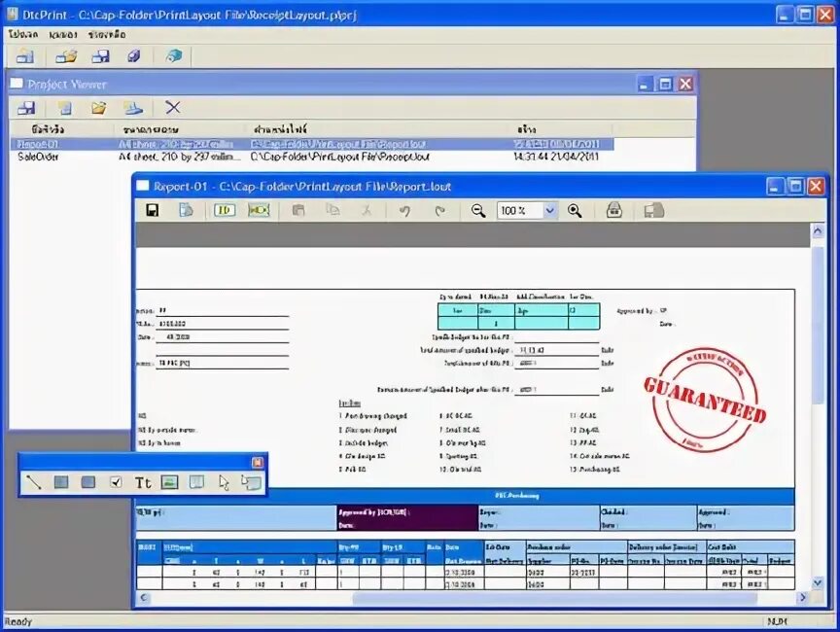The image size is (840, 632).
Task: Click the horizontal scrollbar left arrow in Report-01
Action: tap(144, 597)
